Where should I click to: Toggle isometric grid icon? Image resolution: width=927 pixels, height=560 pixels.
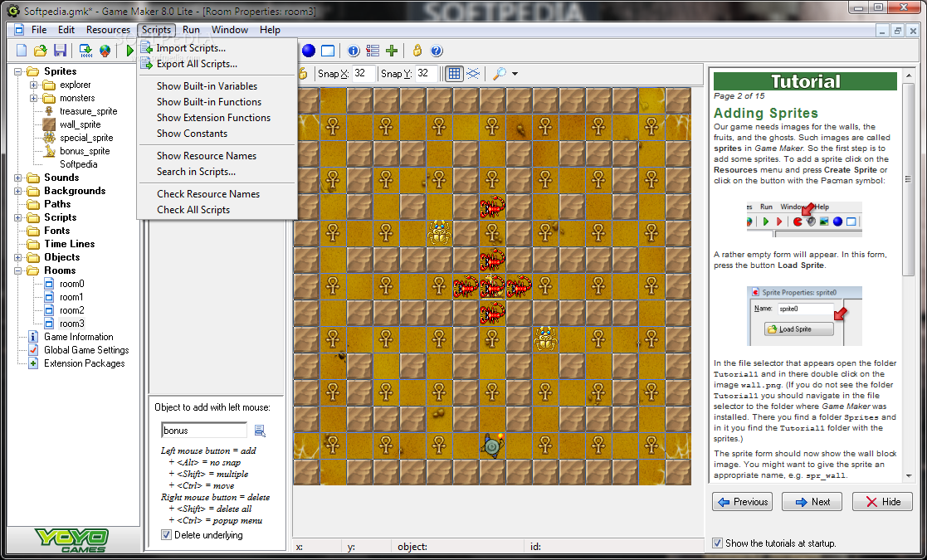click(473, 73)
